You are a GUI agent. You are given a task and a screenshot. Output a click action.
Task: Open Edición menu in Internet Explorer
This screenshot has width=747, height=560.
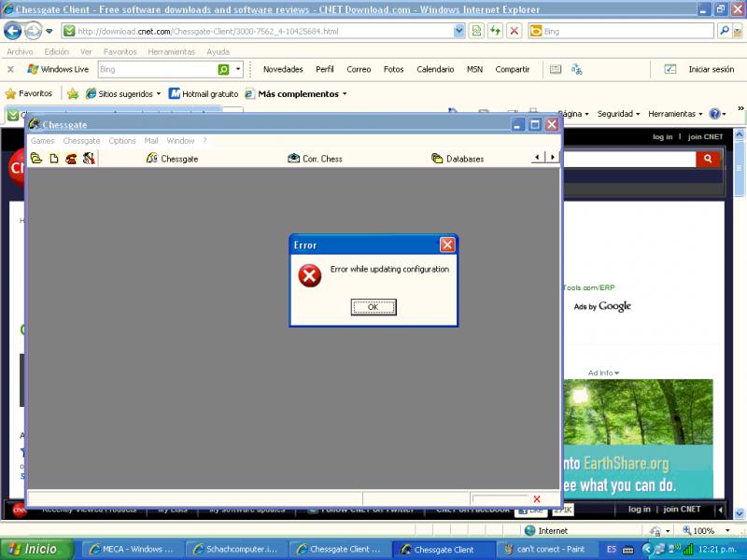pyautogui.click(x=56, y=51)
